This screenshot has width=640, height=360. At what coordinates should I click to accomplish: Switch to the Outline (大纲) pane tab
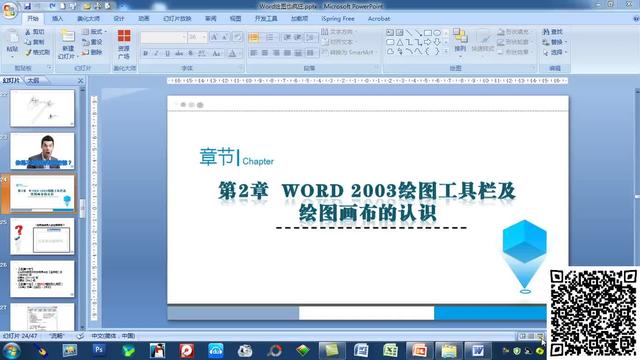coord(33,80)
